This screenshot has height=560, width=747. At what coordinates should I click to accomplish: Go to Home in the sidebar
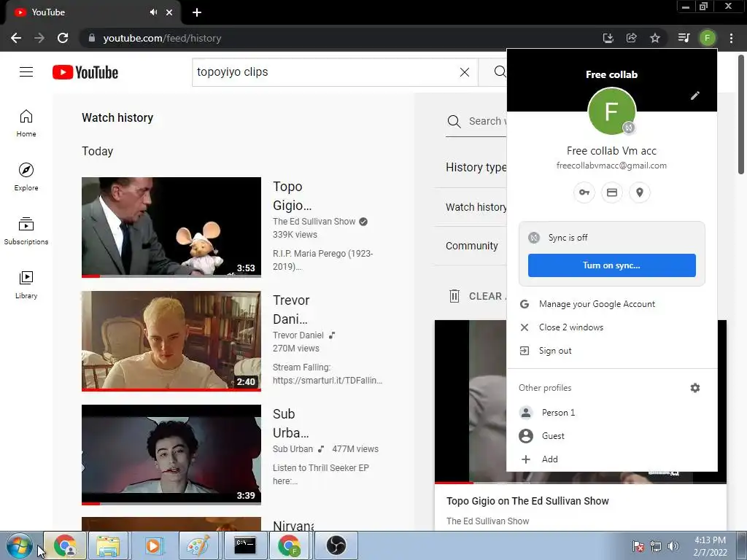pos(26,123)
